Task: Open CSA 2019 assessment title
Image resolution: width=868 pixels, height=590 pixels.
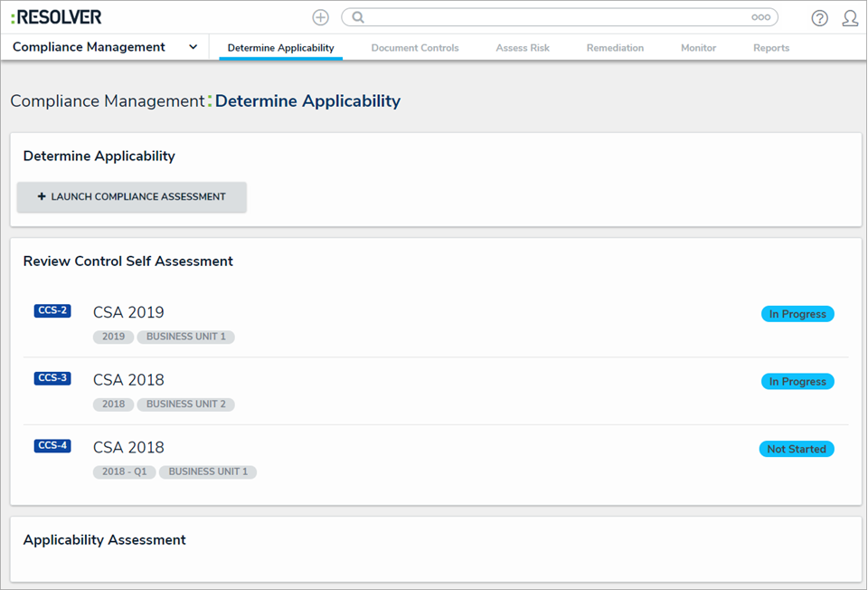Action: click(128, 312)
